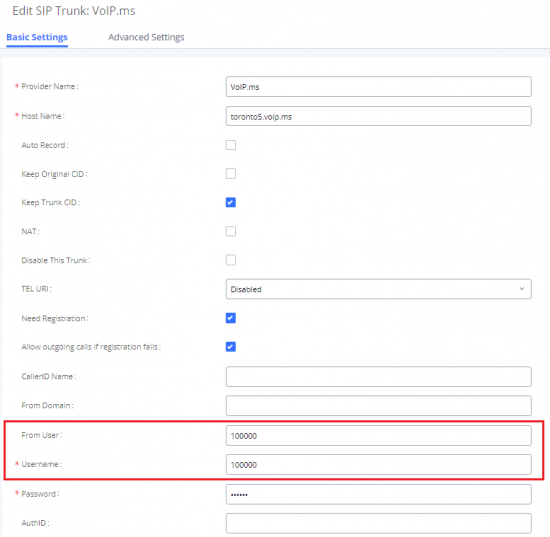Image resolution: width=550 pixels, height=537 pixels.
Task: Open the TEL URI dropdown
Action: click(x=378, y=289)
